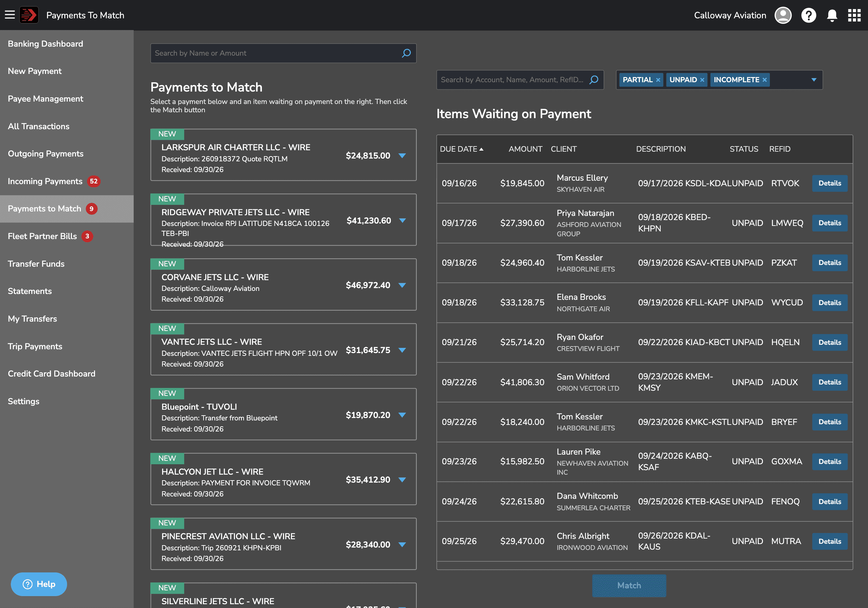The image size is (868, 608).
Task: Remove the INCOMPLETE filter chip
Action: (x=764, y=80)
